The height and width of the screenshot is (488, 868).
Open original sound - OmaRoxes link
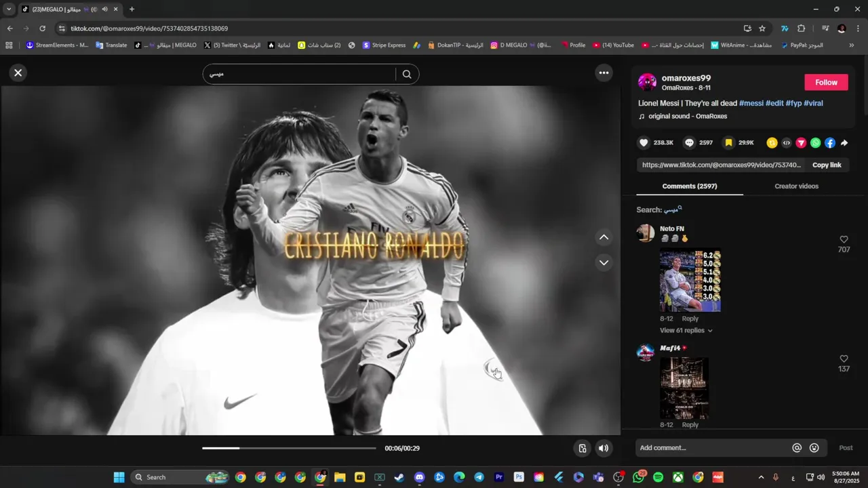pyautogui.click(x=688, y=116)
